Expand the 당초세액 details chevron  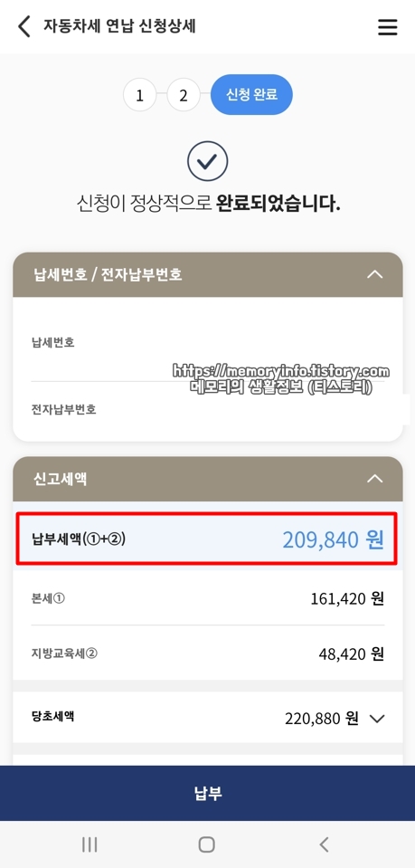pos(377,719)
